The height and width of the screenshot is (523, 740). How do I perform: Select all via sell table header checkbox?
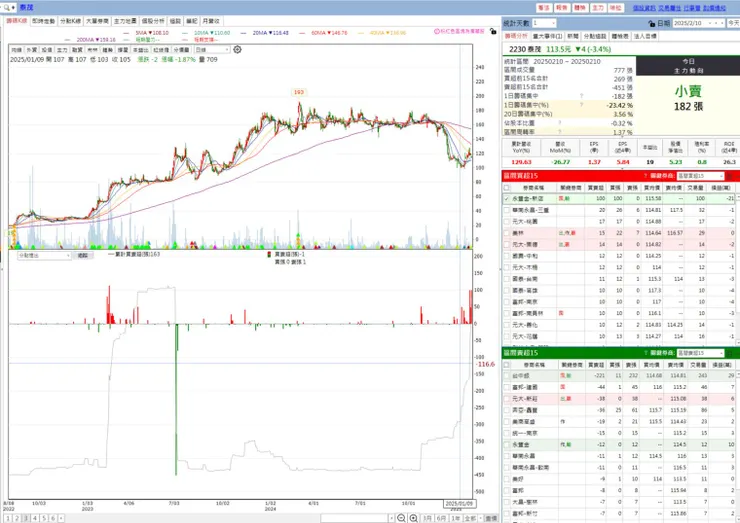506,365
